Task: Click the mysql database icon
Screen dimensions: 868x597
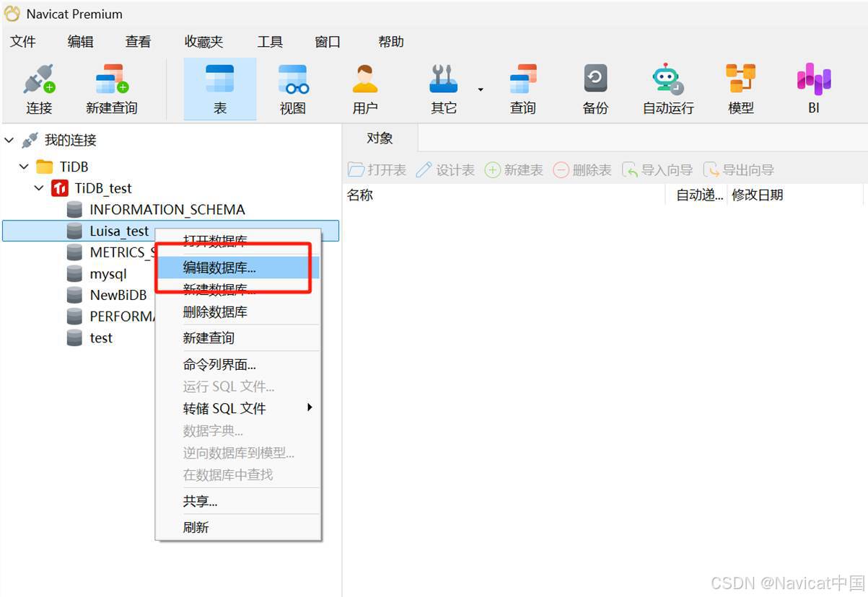Action: point(74,274)
